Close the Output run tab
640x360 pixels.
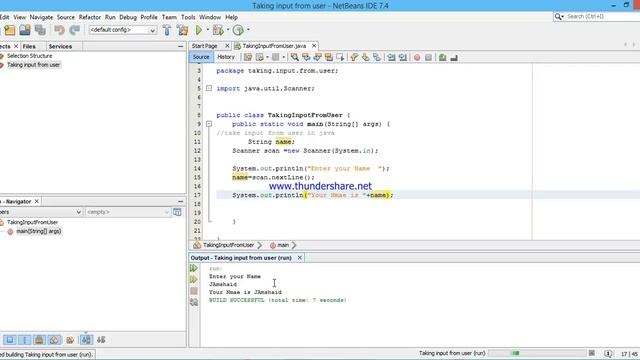300,258
